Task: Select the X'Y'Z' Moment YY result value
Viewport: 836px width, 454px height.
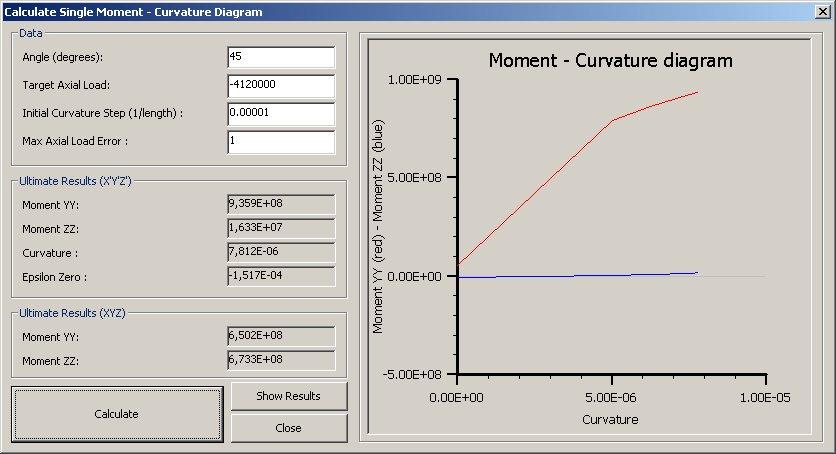Action: pos(280,205)
